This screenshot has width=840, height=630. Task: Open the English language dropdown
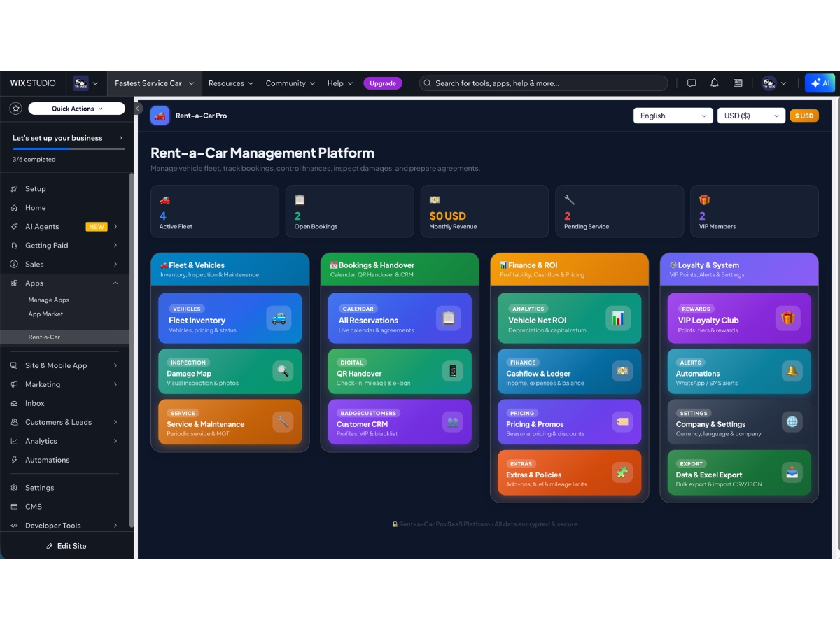pos(673,115)
